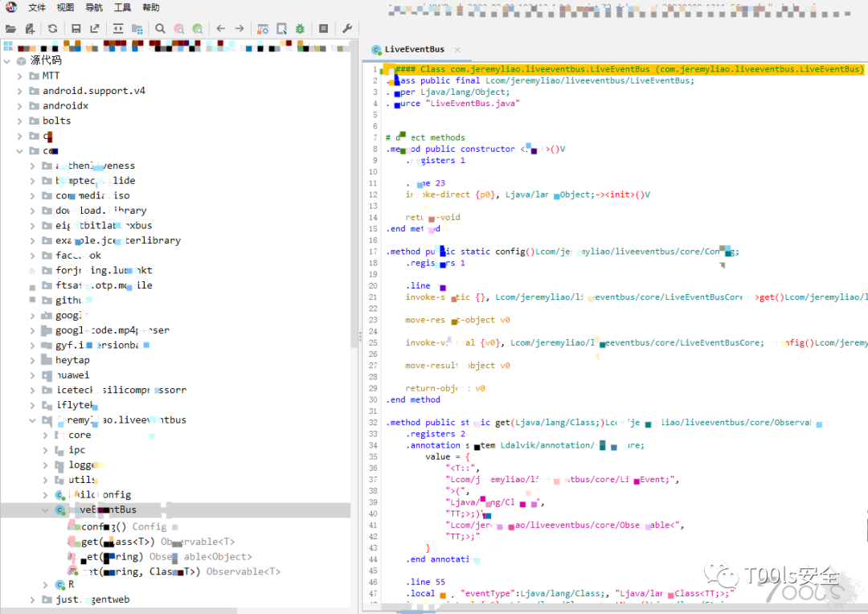Select the R class row
868x614 pixels.
tap(71, 584)
